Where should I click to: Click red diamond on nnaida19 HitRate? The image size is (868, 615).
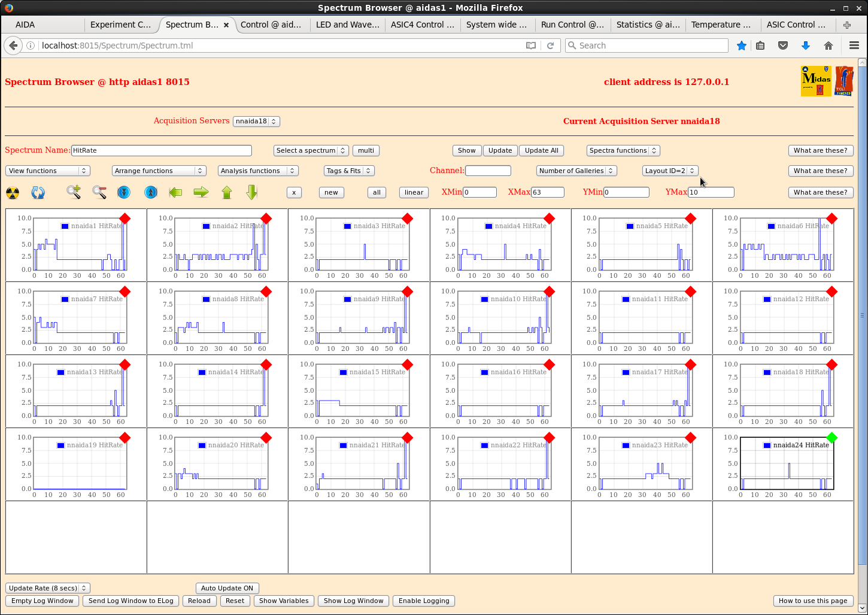125,438
